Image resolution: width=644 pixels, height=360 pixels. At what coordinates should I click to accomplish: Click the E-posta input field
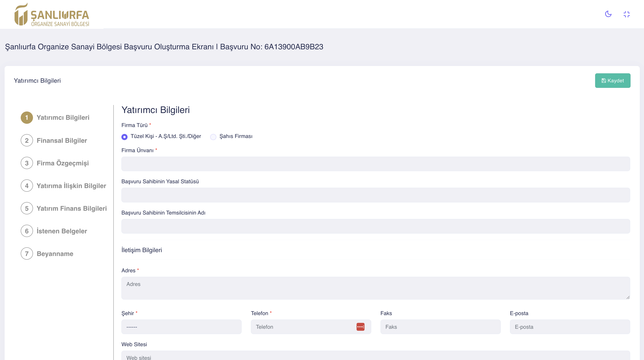click(x=570, y=327)
